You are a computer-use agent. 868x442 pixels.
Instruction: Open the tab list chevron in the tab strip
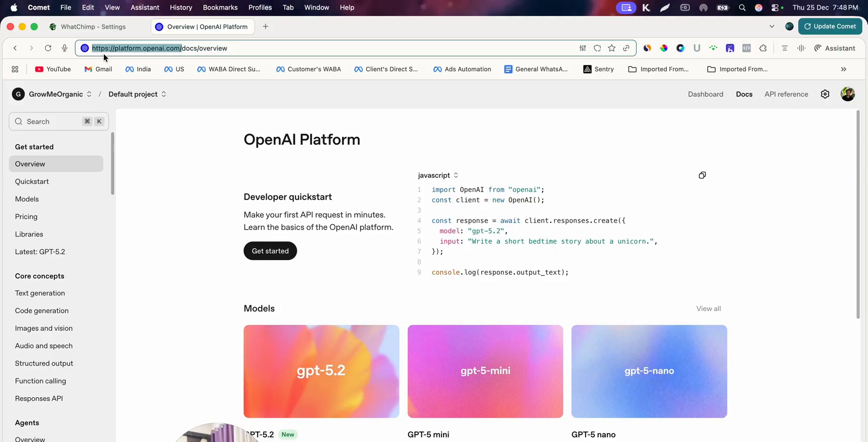(x=772, y=27)
